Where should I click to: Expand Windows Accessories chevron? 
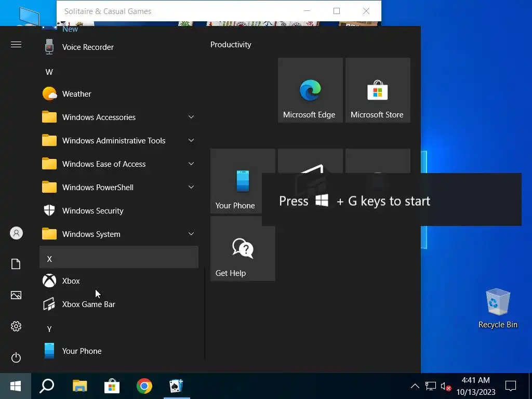click(191, 117)
